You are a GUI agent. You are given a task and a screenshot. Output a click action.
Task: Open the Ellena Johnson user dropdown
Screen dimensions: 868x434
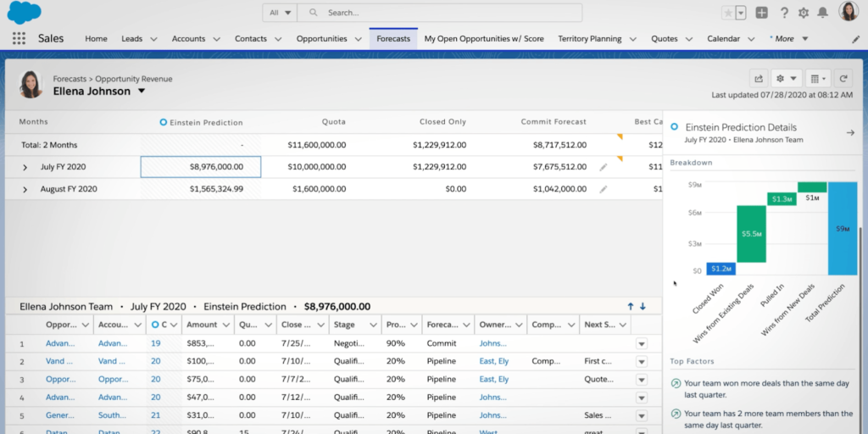[142, 91]
